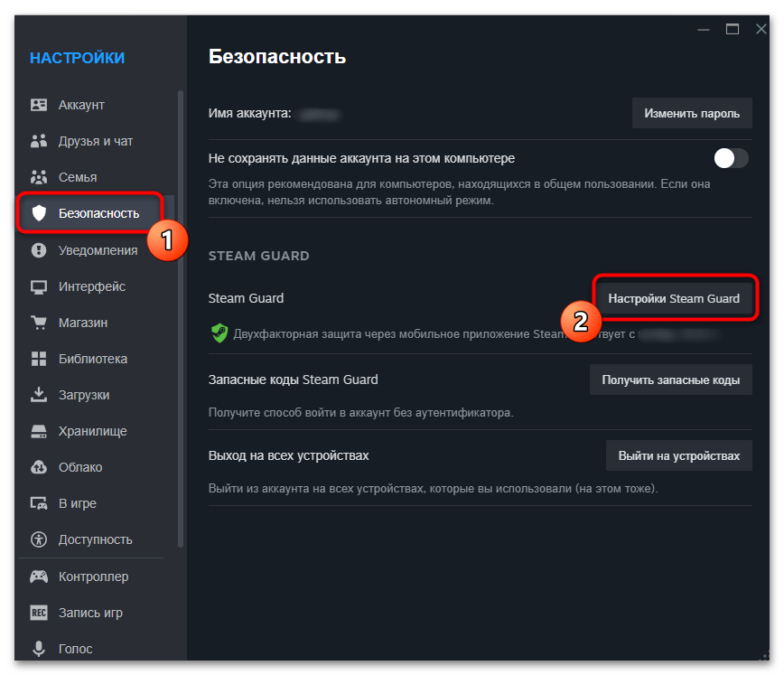Switch to the В игре section

point(96,503)
